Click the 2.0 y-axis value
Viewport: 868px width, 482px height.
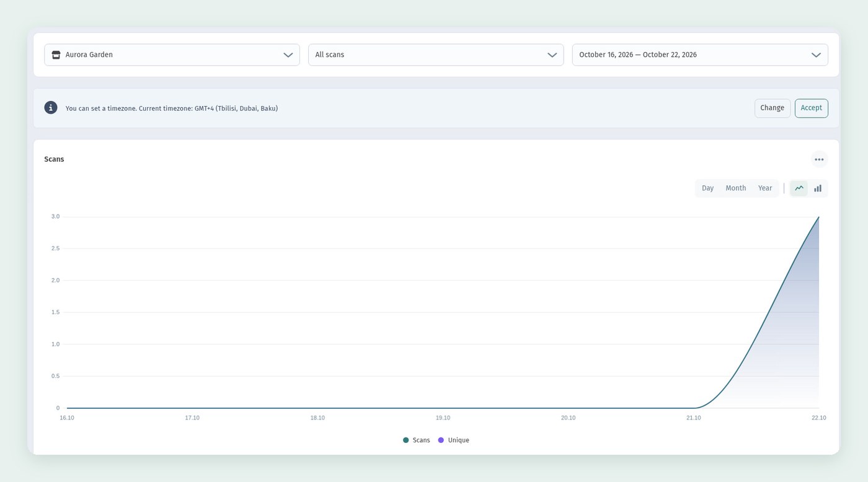point(56,280)
